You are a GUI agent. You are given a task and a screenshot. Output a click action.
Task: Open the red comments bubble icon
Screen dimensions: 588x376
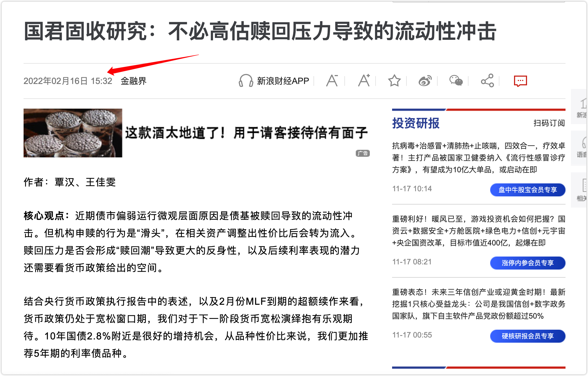(520, 81)
